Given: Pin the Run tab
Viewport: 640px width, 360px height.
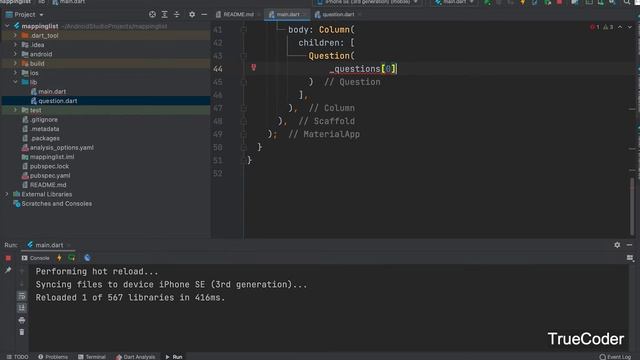Looking at the screenshot, I should (8, 270).
